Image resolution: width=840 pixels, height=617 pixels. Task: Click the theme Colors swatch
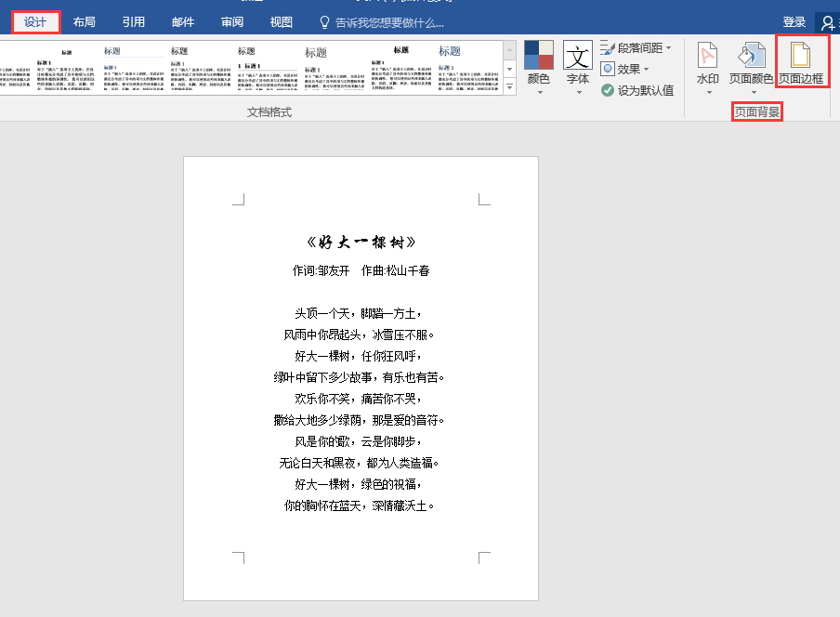(538, 55)
